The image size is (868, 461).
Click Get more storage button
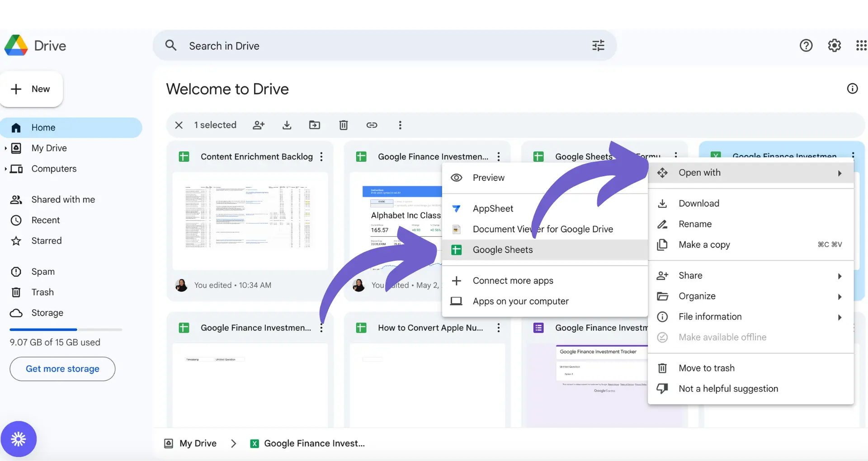62,369
